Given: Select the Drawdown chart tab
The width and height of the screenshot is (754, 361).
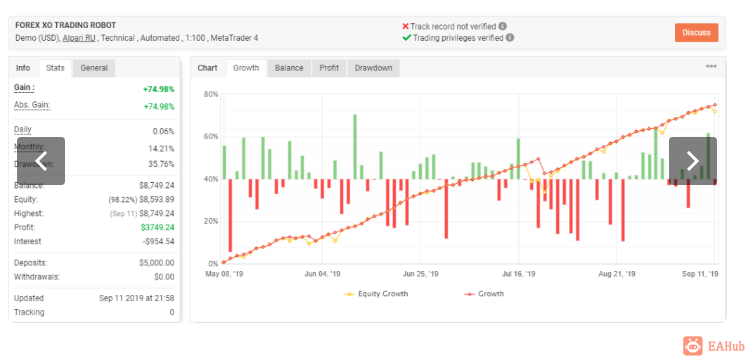Looking at the screenshot, I should [x=374, y=68].
